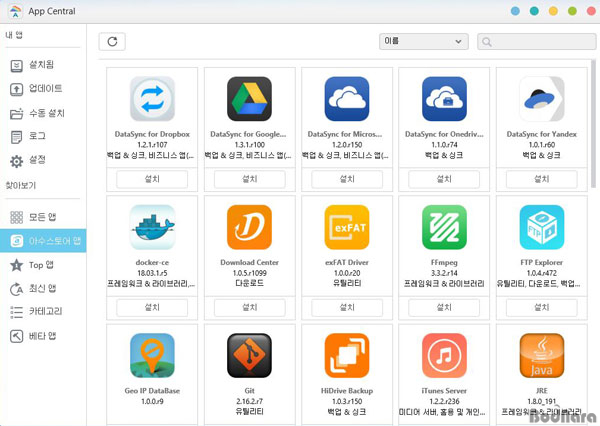
Task: Click the Git icon
Action: pos(249,356)
